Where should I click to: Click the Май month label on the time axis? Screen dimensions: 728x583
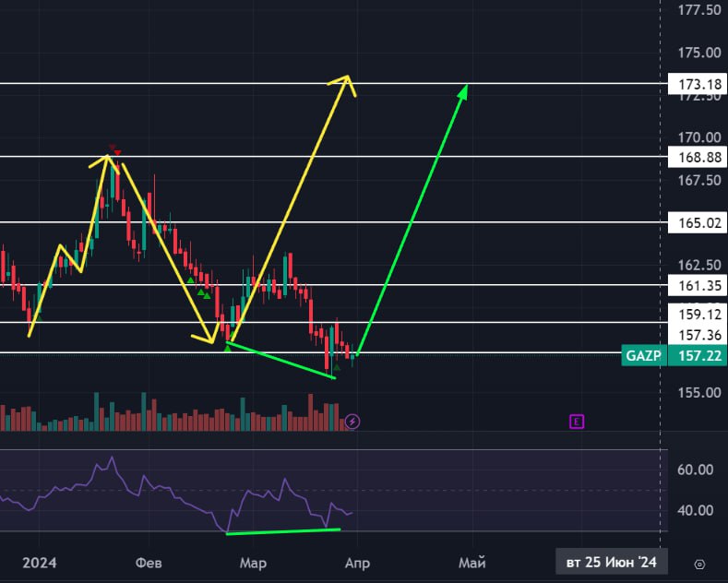click(472, 563)
